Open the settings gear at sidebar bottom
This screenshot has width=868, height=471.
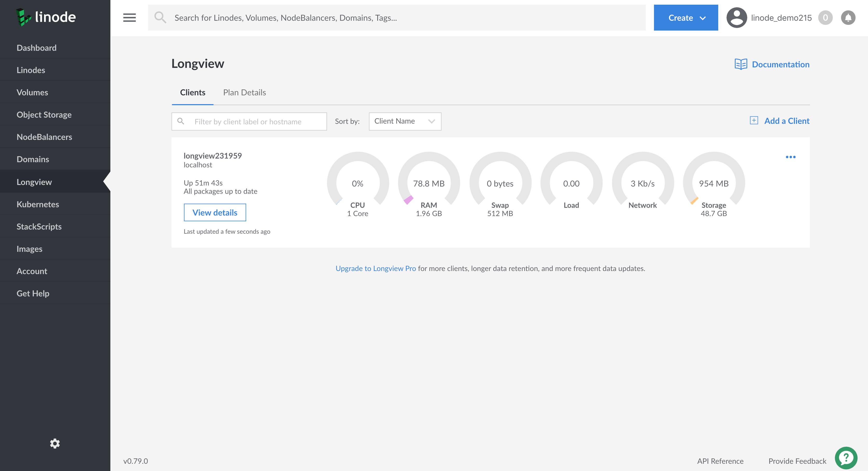click(x=55, y=443)
